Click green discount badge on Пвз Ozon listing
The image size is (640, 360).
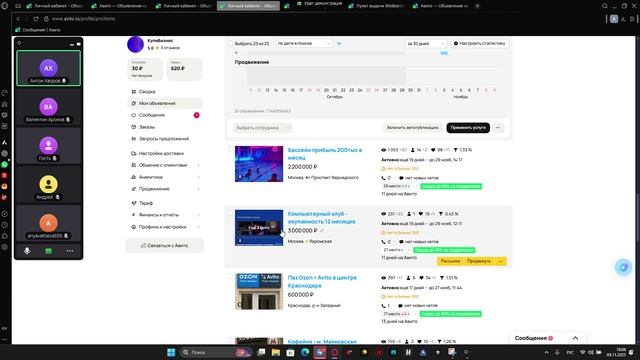click(x=451, y=314)
